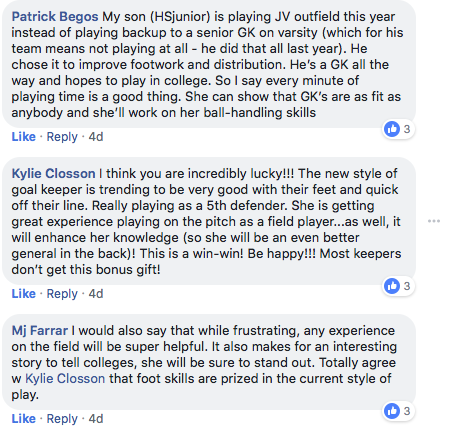Screen dimensions: 452x435
Task: Click the 4d timestamp under Kylie's comment
Action: [x=96, y=294]
